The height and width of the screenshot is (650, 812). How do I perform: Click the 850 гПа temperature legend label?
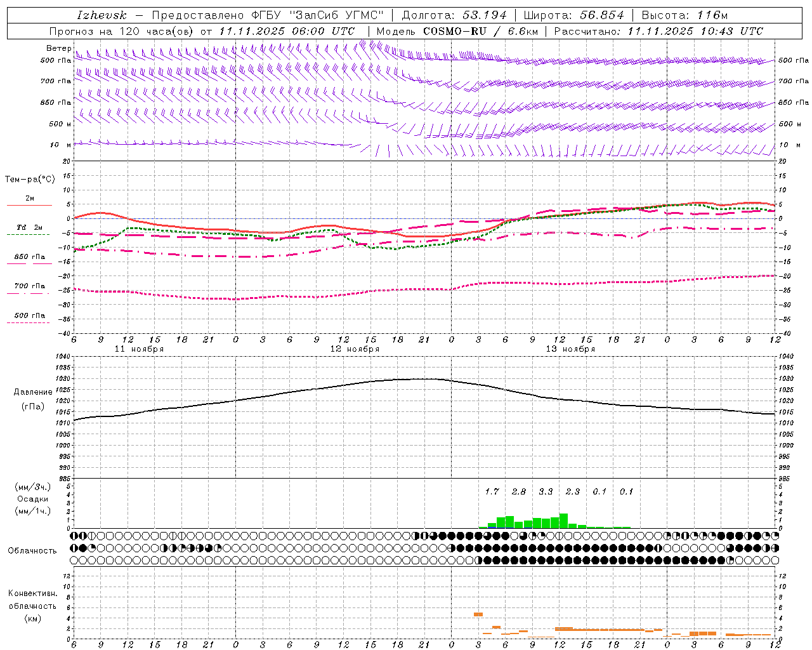[x=30, y=257]
